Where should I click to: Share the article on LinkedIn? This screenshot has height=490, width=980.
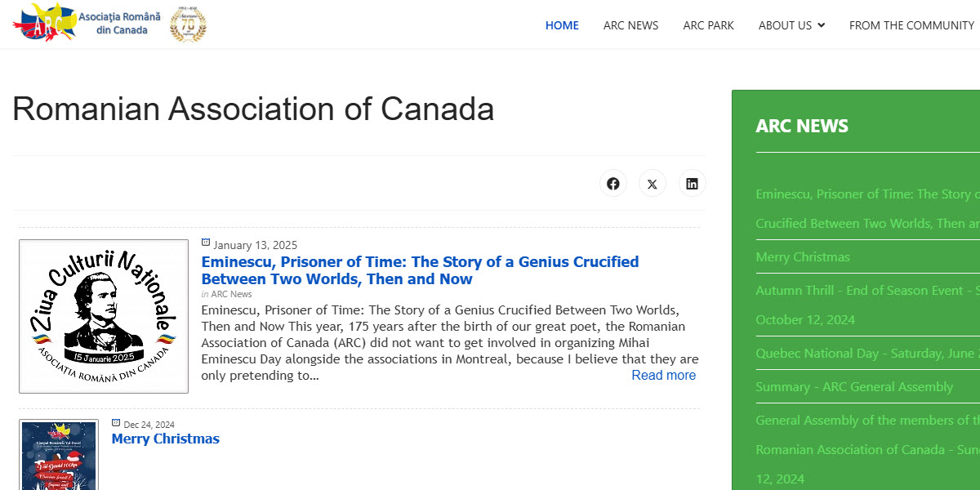[x=692, y=183]
